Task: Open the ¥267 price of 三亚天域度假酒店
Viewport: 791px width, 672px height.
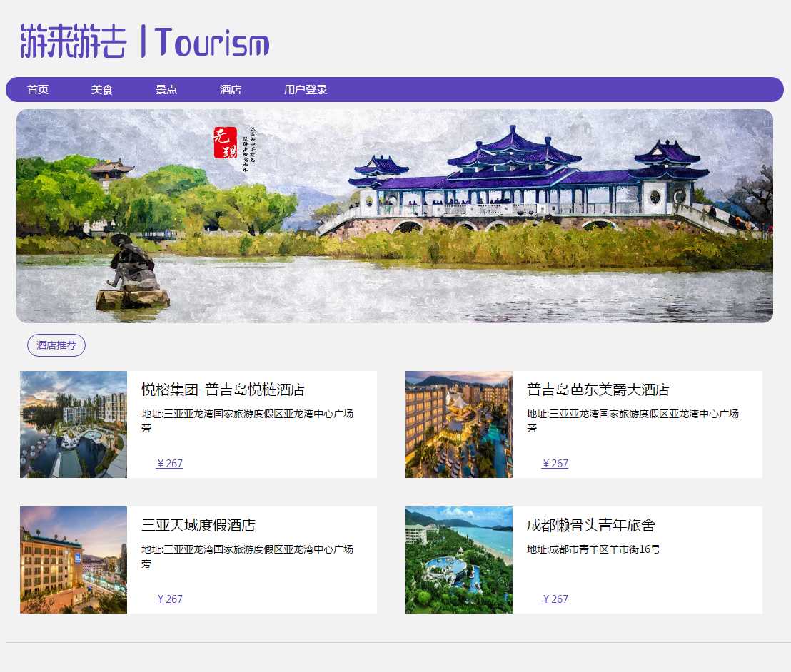Action: click(x=170, y=599)
